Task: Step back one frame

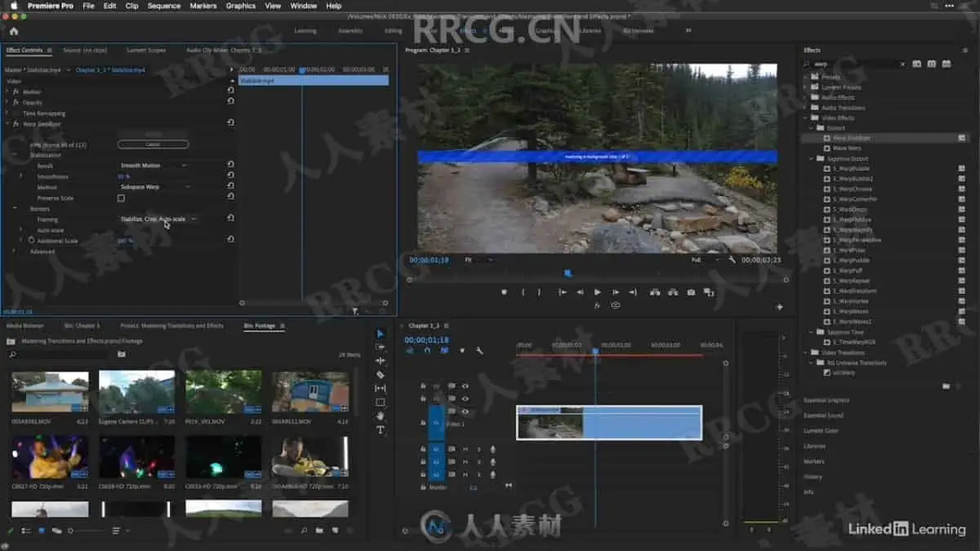Action: tap(580, 291)
